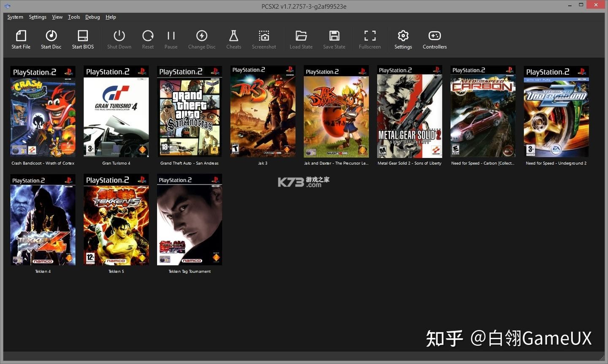Open the Tools menu
This screenshot has height=364, width=608.
point(74,17)
